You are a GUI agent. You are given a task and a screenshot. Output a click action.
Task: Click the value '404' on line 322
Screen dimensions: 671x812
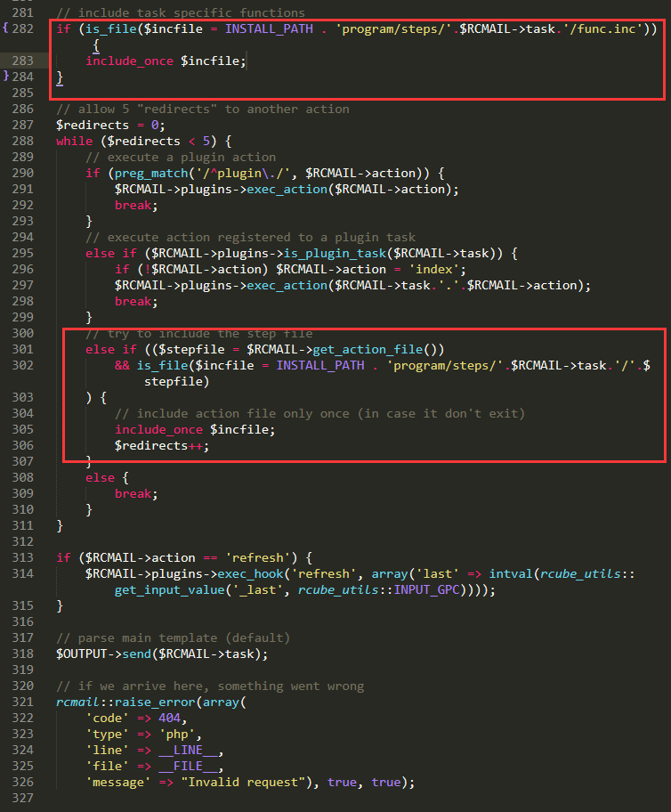coord(169,718)
